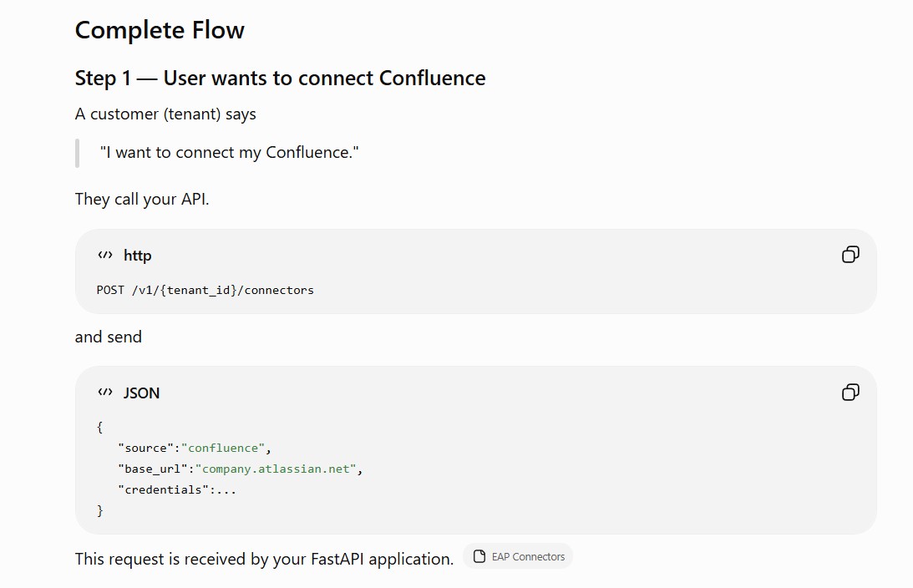Screen dimensions: 913x588
Task: Click the http language label
Action: pos(138,256)
